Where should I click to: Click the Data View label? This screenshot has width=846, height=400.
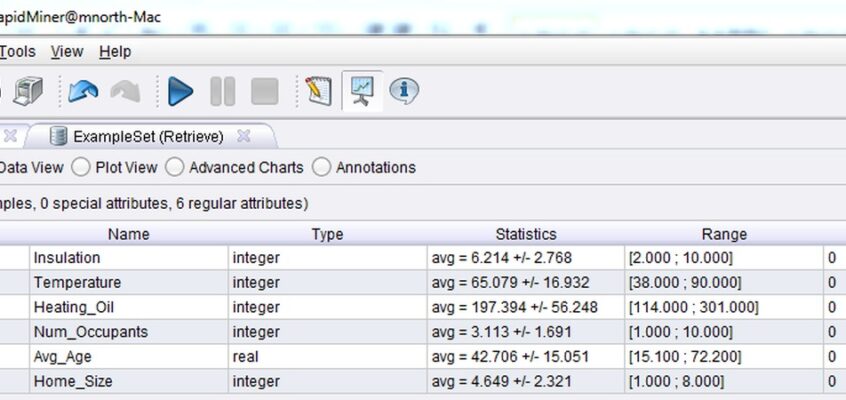click(x=31, y=167)
